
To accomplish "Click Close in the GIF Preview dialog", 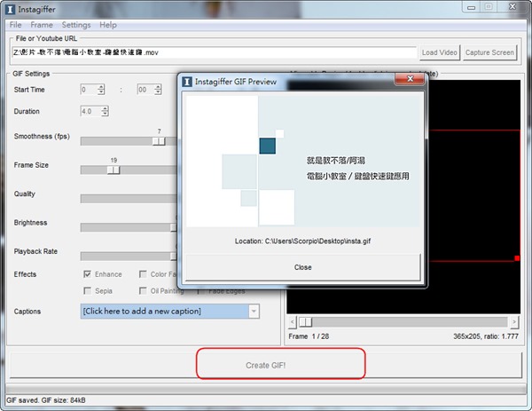I will (303, 267).
